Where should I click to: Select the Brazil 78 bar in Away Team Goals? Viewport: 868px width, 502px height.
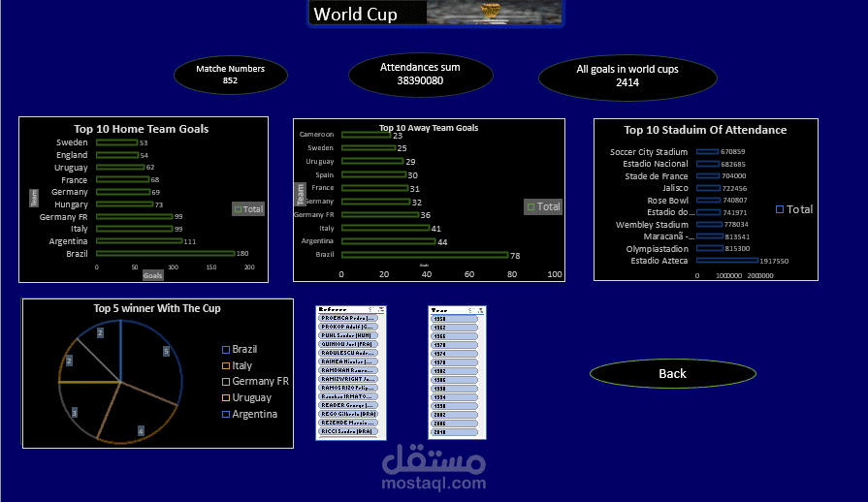coord(425,255)
